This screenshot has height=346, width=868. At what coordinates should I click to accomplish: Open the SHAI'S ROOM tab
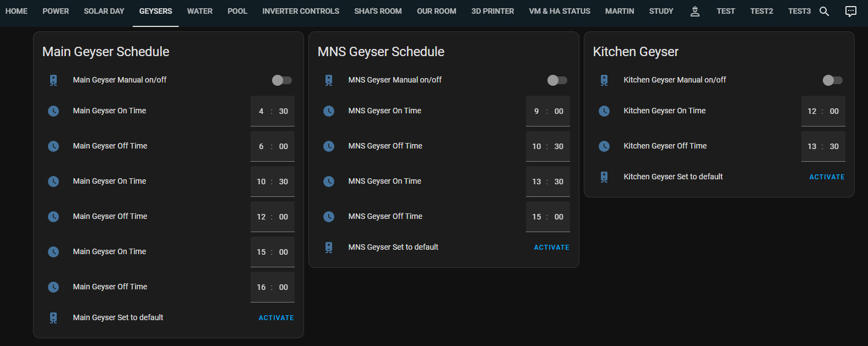(x=378, y=11)
